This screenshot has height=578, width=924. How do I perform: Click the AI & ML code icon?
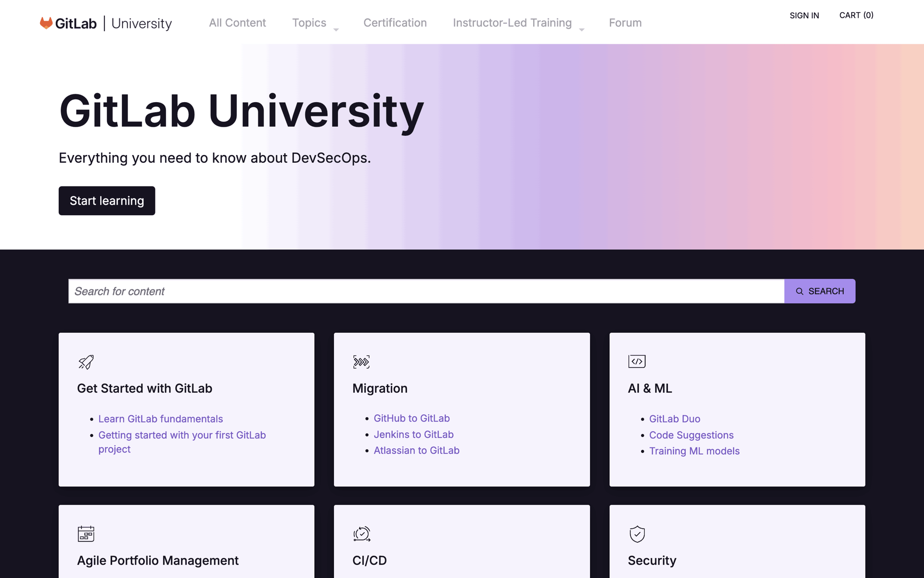637,361
